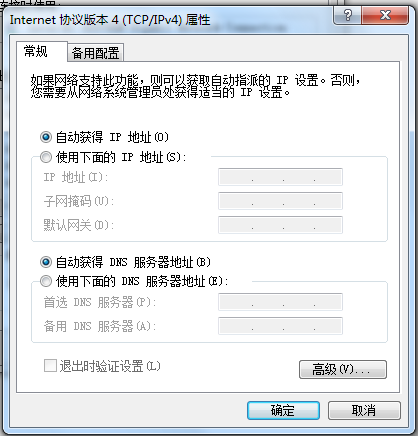Click the 子网掩码(U) label
This screenshot has height=436, width=418.
coord(79,201)
